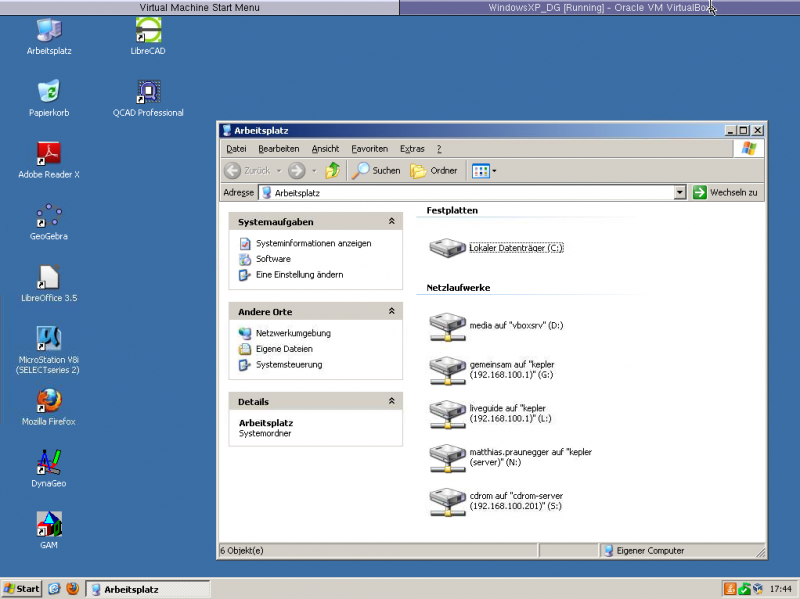Go up one folder level
This screenshot has width=800, height=599.
coord(333,170)
